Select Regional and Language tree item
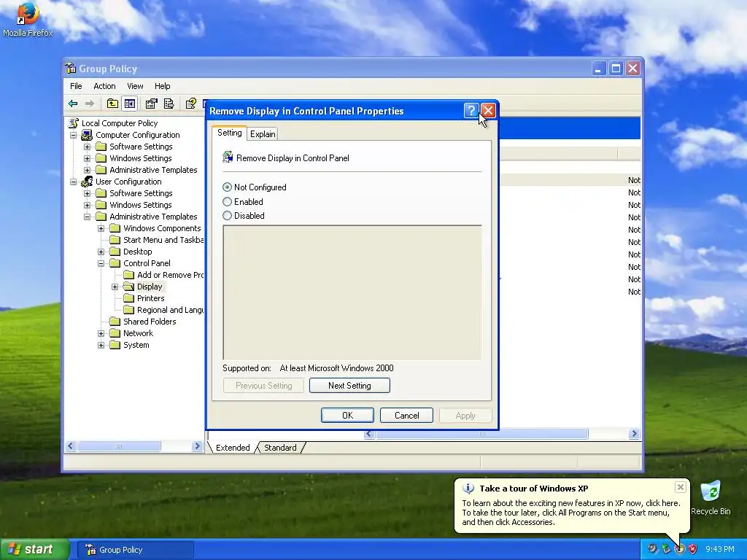 click(170, 310)
